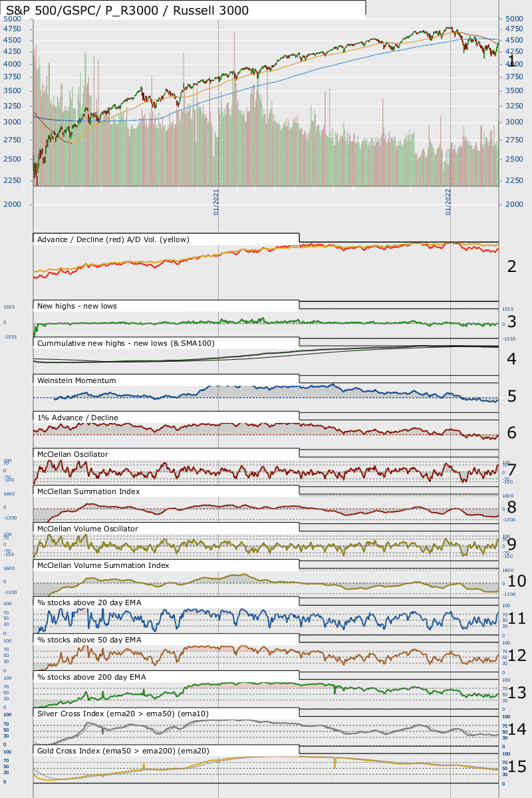Click the '1600' value left of McClellan Summation Index

(9, 494)
